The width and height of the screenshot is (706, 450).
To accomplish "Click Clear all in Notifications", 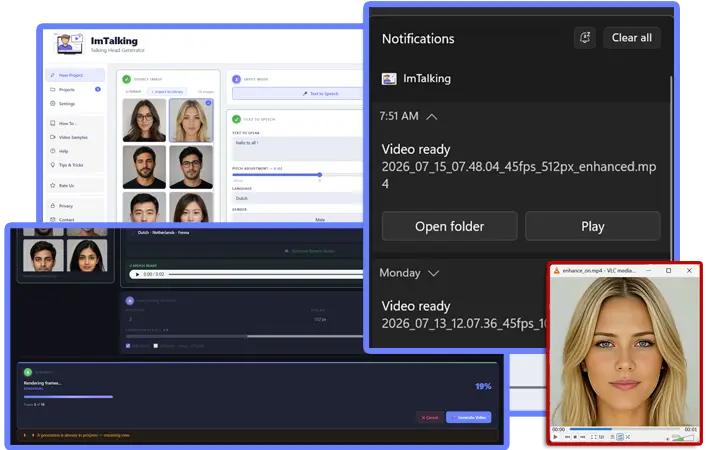I will pos(631,38).
